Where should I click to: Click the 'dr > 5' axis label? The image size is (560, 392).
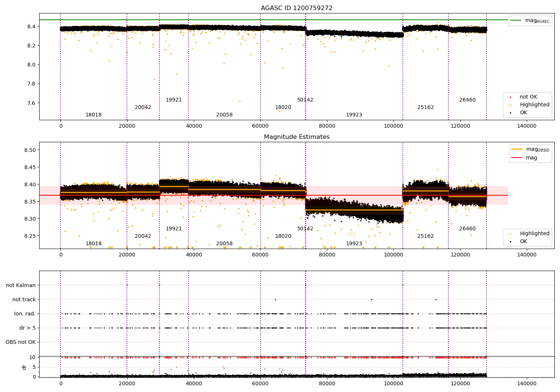click(28, 328)
